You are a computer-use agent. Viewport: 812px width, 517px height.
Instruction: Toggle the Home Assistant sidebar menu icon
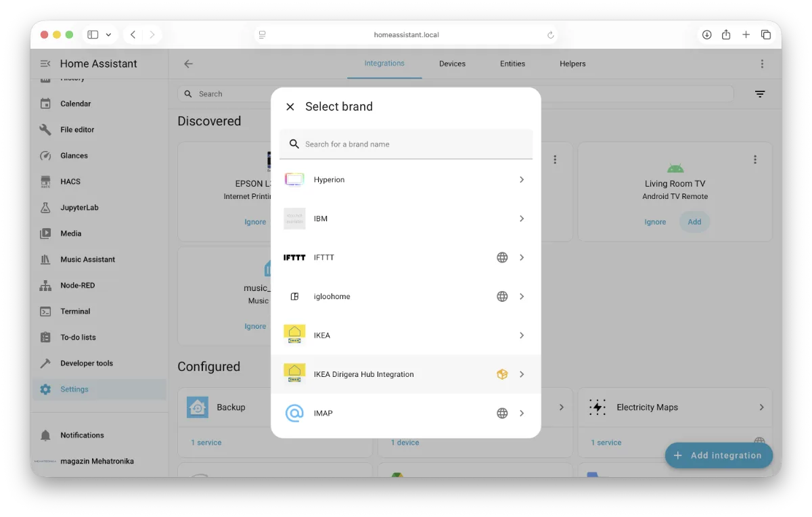pos(45,64)
